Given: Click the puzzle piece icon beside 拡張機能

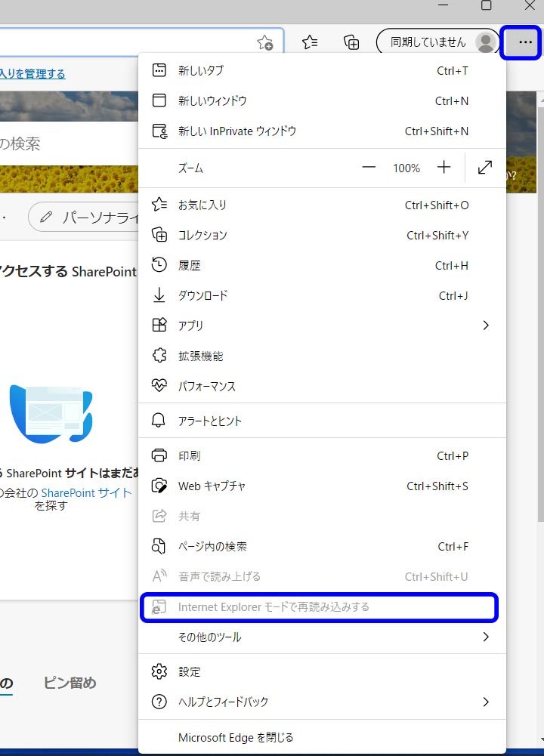Looking at the screenshot, I should (x=159, y=355).
